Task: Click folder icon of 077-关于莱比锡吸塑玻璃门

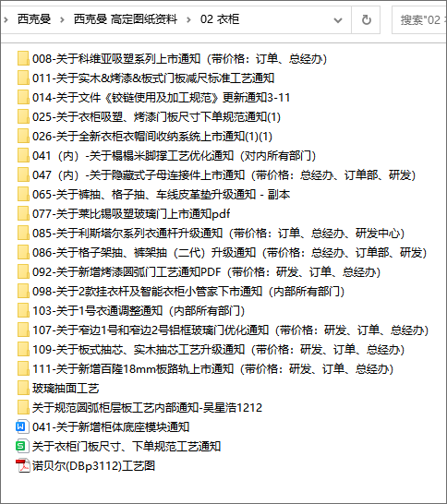Action: [x=23, y=214]
